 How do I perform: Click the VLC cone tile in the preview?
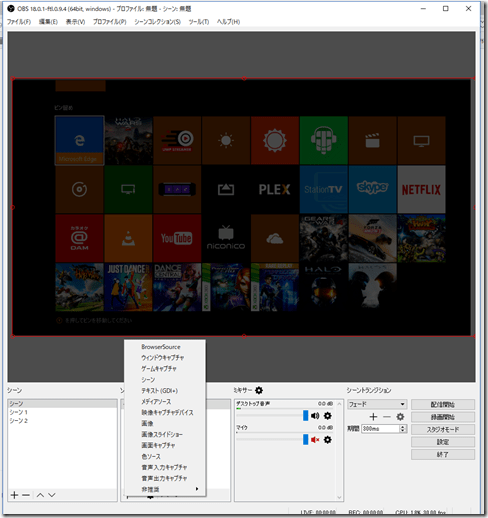tap(128, 238)
